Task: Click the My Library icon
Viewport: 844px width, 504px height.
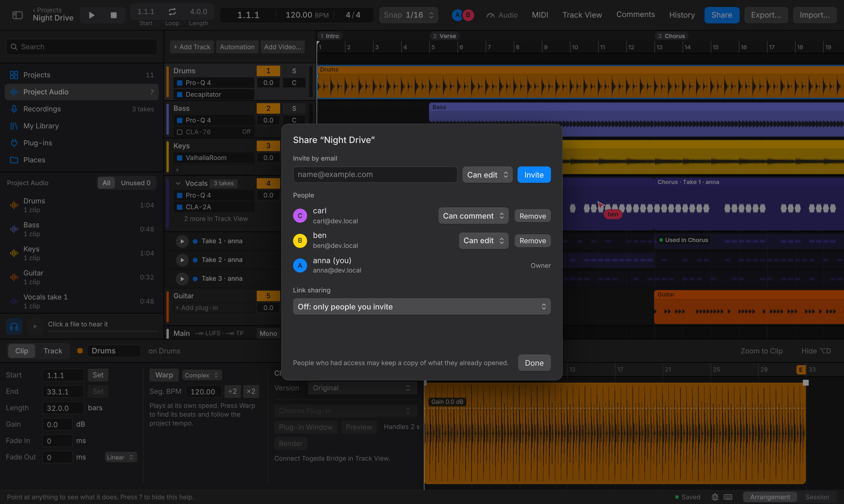Action: tap(14, 126)
